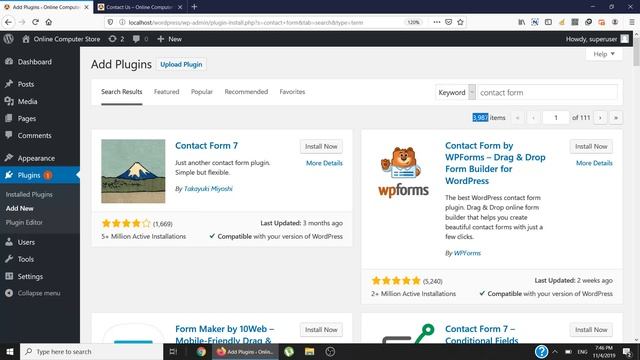The width and height of the screenshot is (640, 360).
Task: Open the Plugin Editor submenu
Action: [24, 222]
